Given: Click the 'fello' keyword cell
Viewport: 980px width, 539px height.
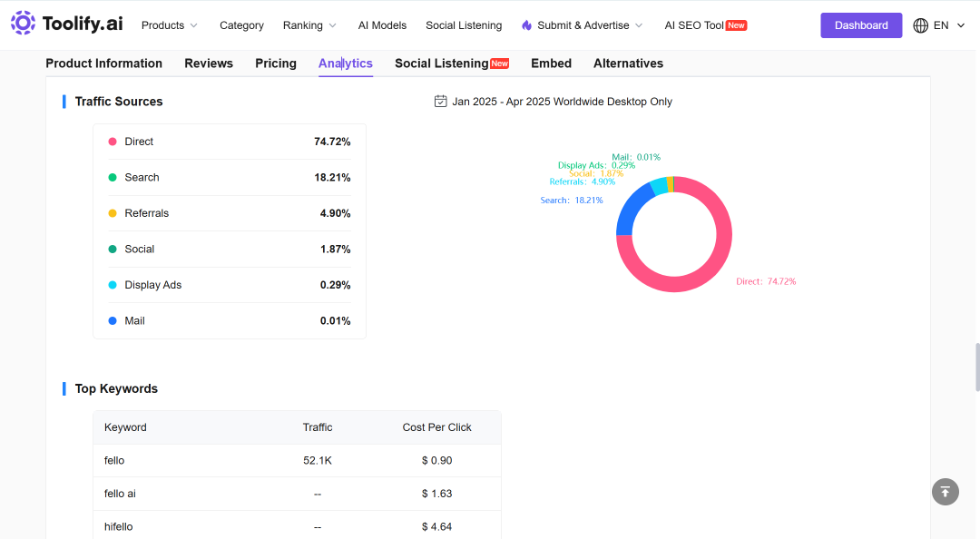Looking at the screenshot, I should pos(114,460).
